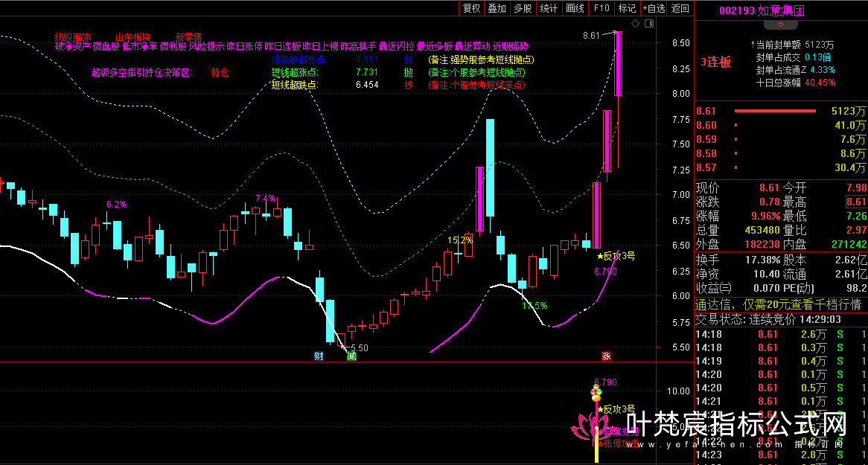Click the diamond icon above the chart
The height and width of the screenshot is (465, 868).
pyautogui.click(x=636, y=23)
